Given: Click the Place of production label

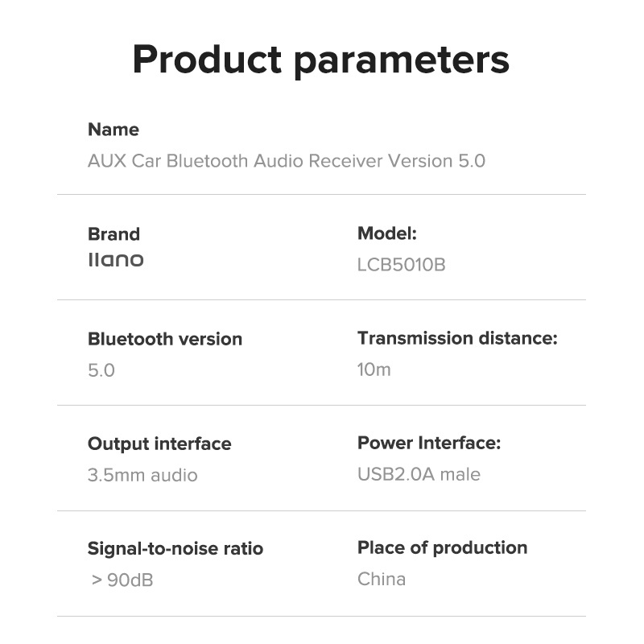Looking at the screenshot, I should 442,547.
